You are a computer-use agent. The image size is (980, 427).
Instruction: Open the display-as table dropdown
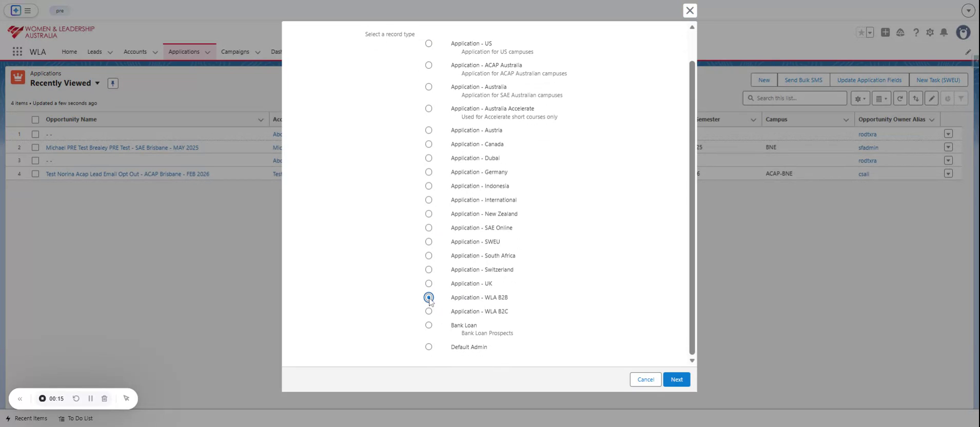pos(881,98)
